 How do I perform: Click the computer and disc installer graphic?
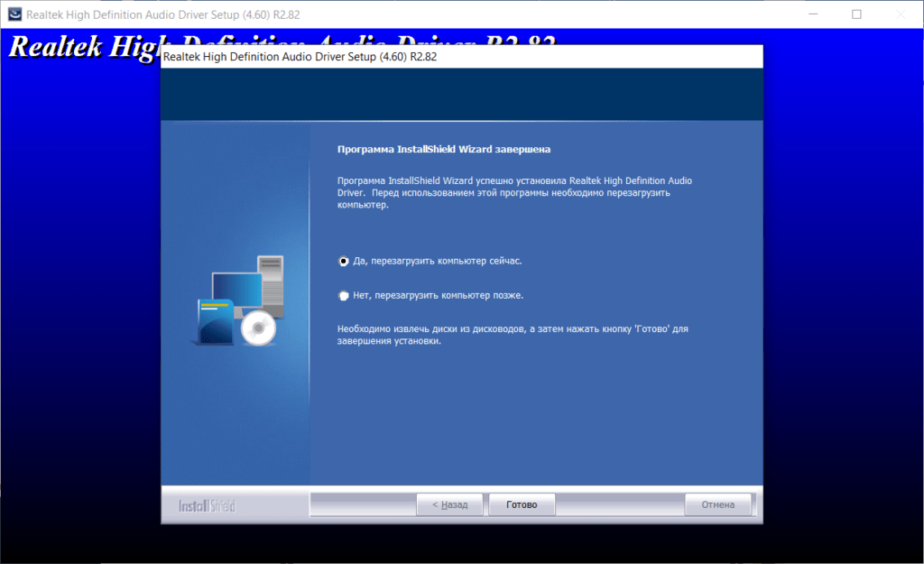[239, 300]
